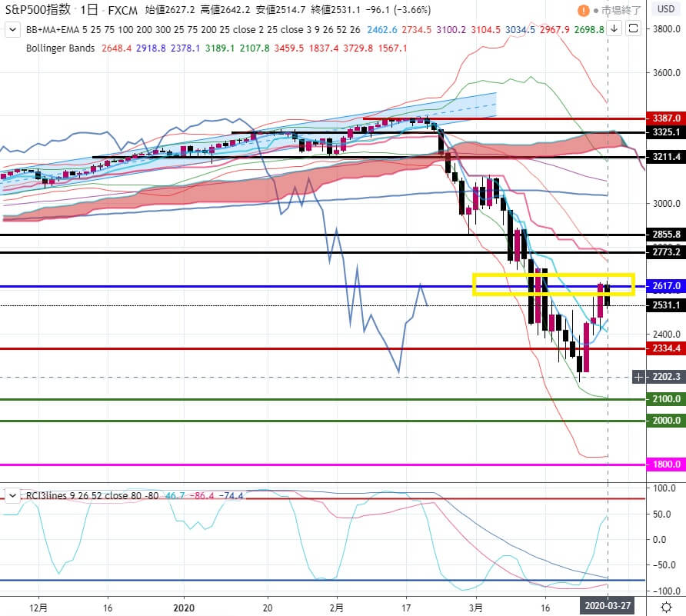Click the 3387.0 red price label

(x=666, y=118)
